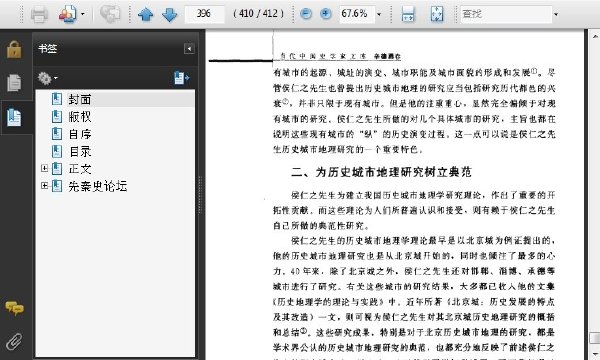Open the attachments paperclip panel icon
Screen dimensions: 600x360
click(14, 342)
